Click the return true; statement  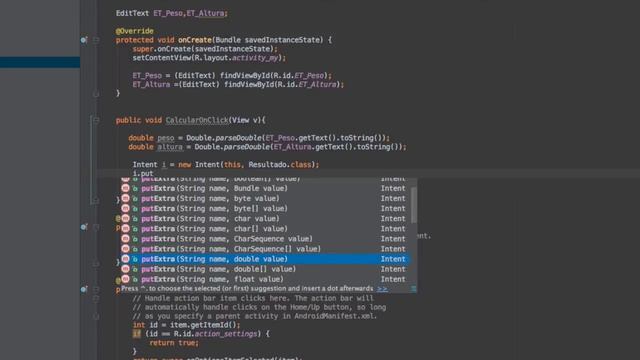pos(174,343)
